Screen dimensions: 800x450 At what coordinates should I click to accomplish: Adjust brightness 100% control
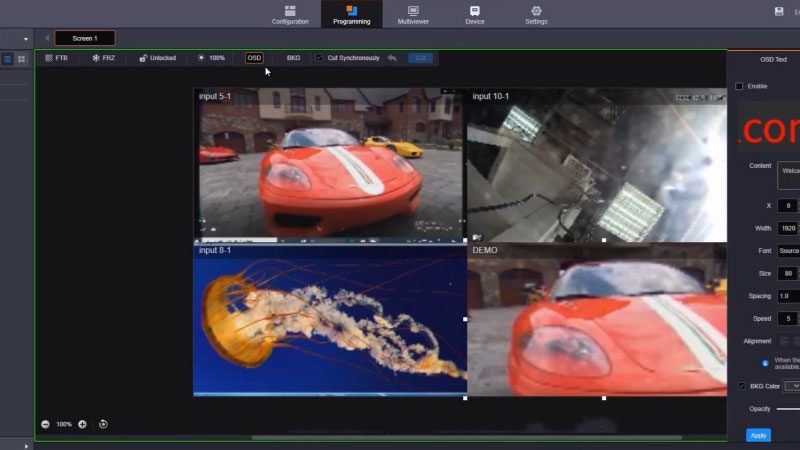(x=211, y=58)
